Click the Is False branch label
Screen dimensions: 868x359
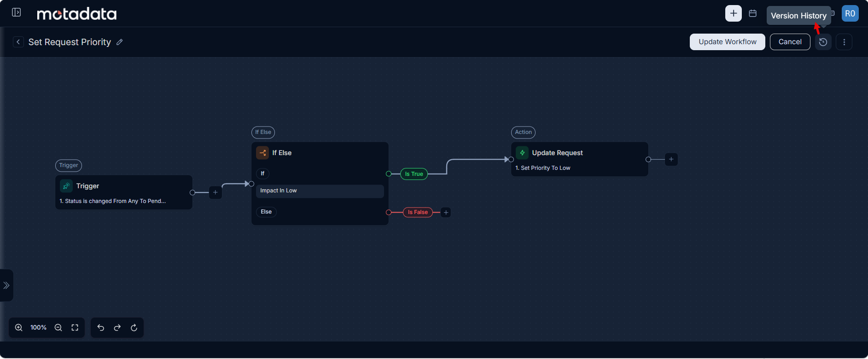coord(418,212)
